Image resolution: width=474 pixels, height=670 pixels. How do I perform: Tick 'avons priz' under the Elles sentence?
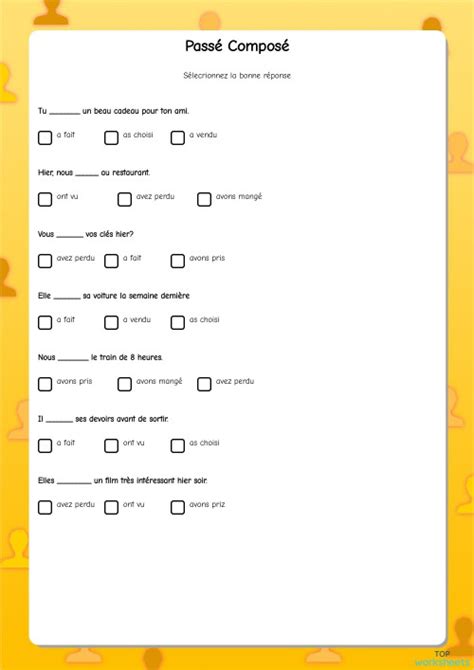[x=177, y=507]
